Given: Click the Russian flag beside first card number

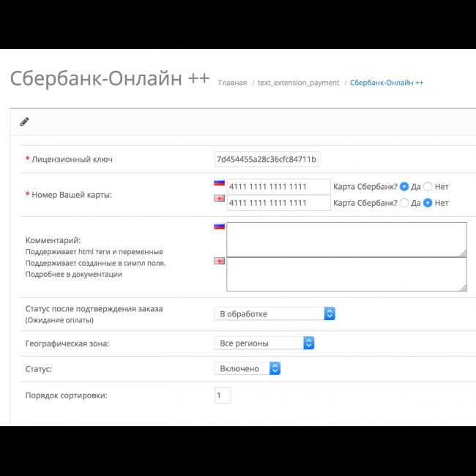Looking at the screenshot, I should [x=219, y=183].
